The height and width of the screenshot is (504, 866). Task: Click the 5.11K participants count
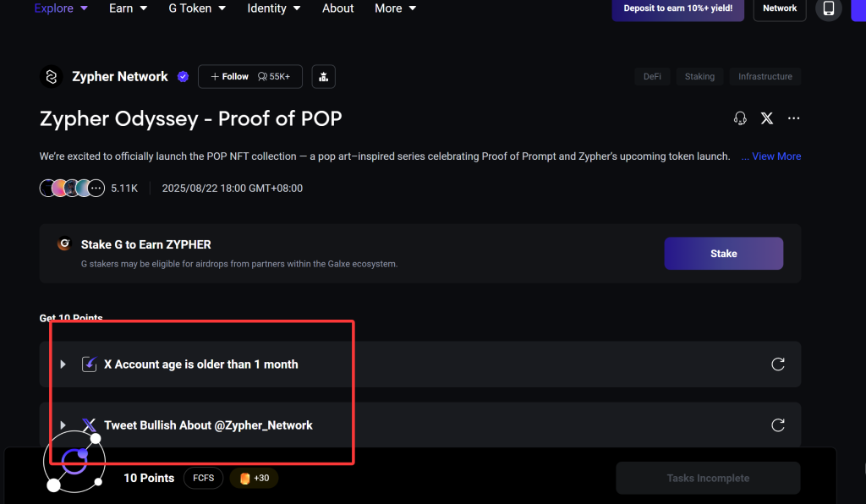(x=124, y=189)
